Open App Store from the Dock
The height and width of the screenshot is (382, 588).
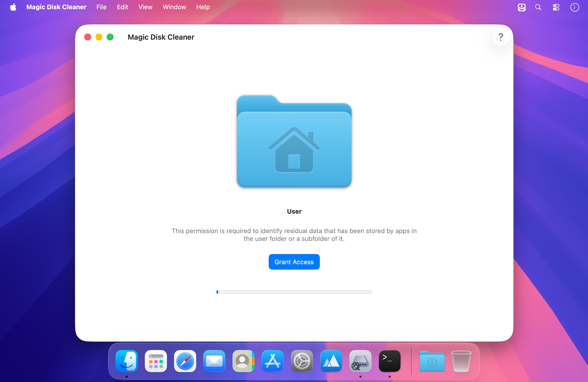tap(273, 361)
